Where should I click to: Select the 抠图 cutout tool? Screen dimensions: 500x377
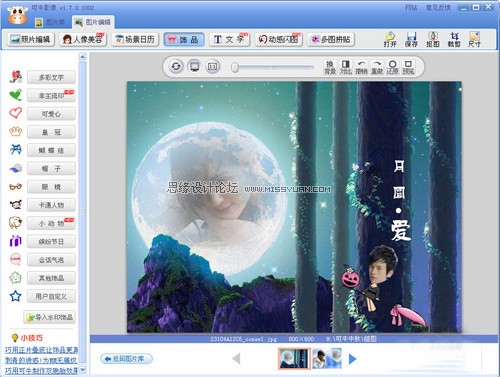tap(433, 40)
